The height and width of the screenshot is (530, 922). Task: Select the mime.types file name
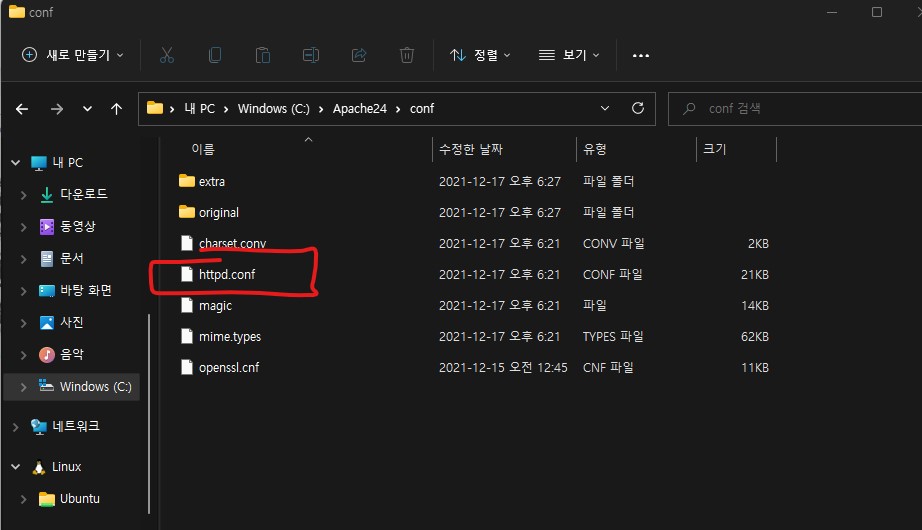[x=230, y=336]
